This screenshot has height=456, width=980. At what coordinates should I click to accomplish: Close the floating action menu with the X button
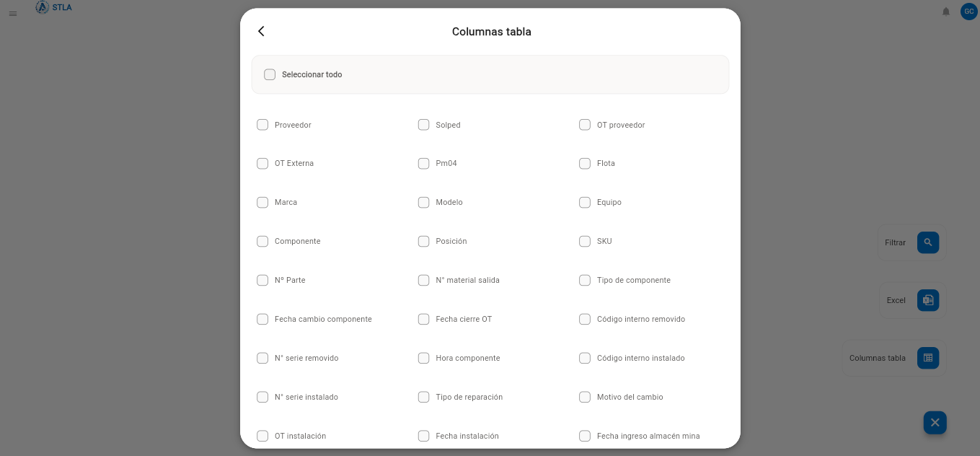pyautogui.click(x=935, y=423)
